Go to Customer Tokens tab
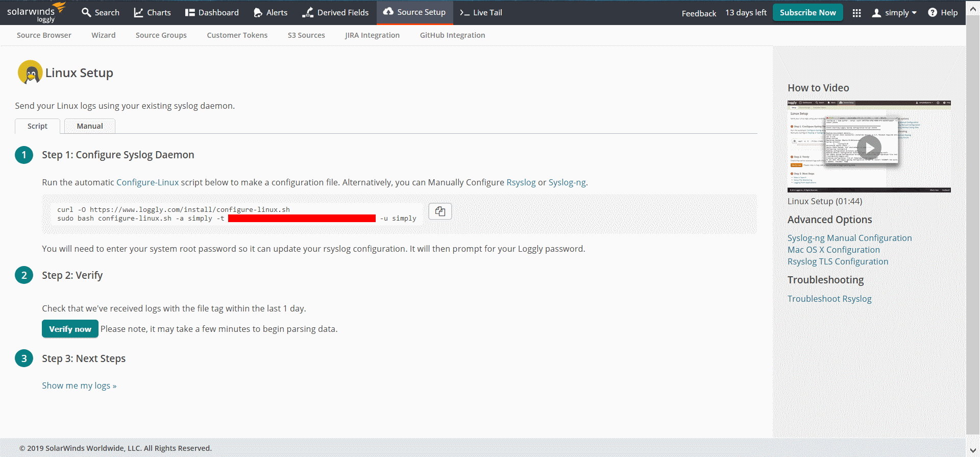The image size is (980, 457). click(x=237, y=35)
